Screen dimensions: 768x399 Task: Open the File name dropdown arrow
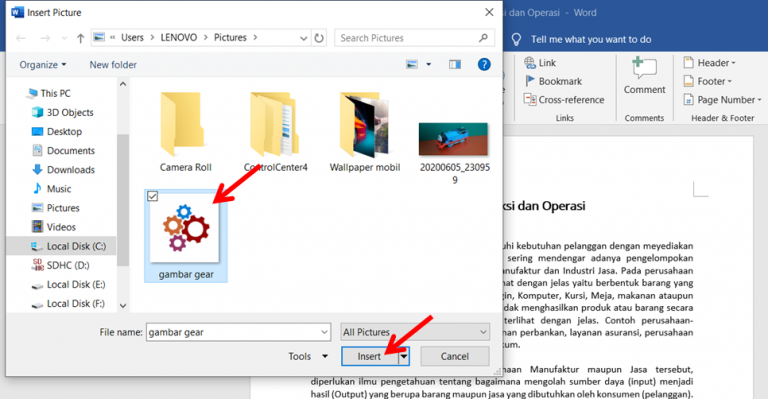(324, 332)
